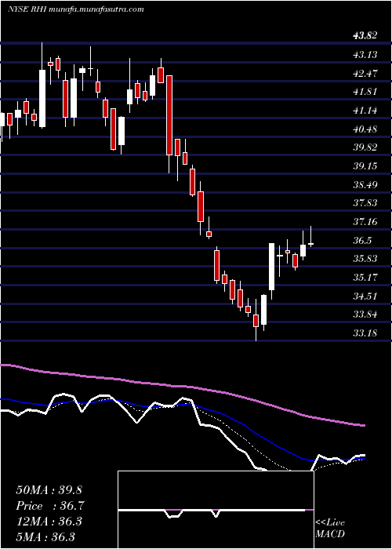Select the 37.83 price axis label
This screenshot has height=549, width=392.
[x=365, y=202]
